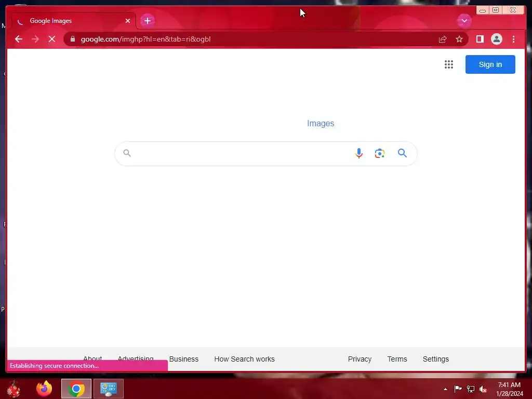Start voice search with microphone icon

(358, 153)
